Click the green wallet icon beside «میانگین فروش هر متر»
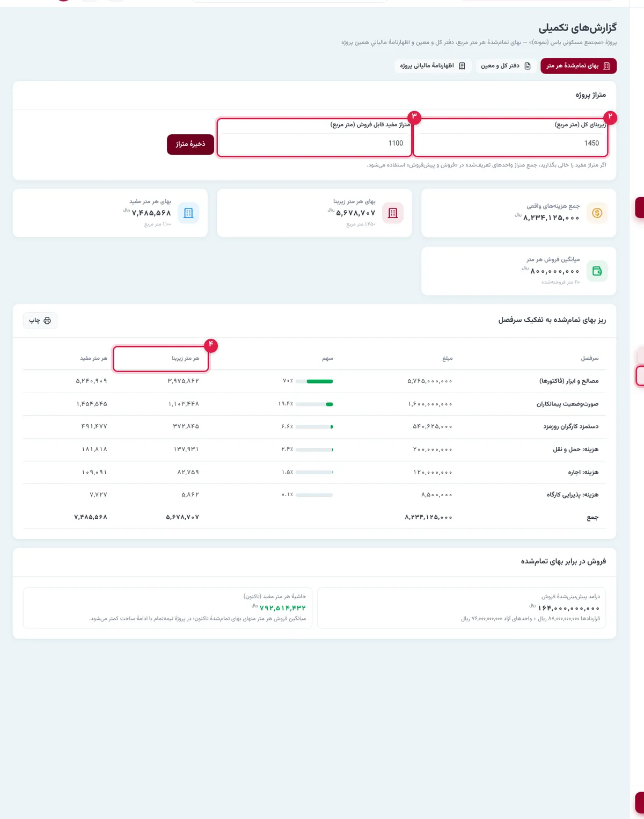The image size is (644, 819). 597,271
